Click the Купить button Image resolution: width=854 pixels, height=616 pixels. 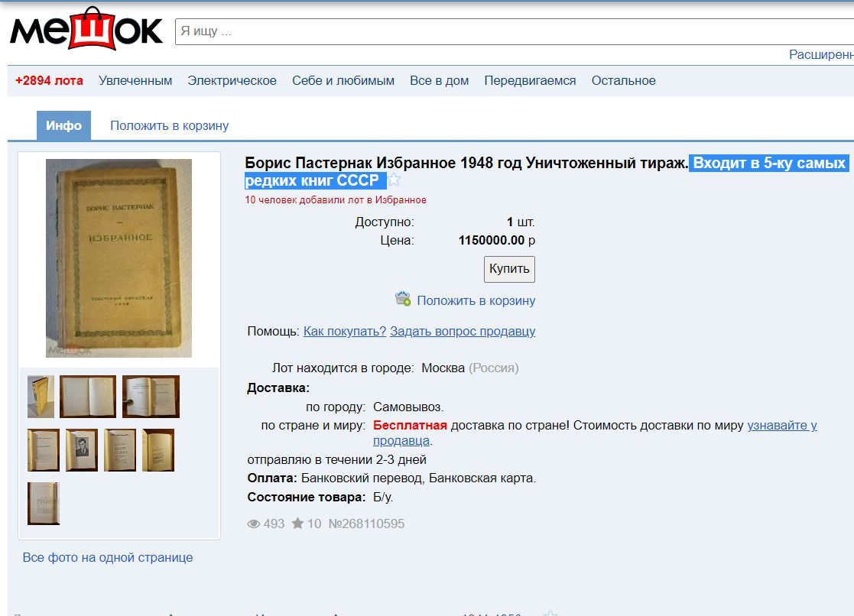click(x=509, y=269)
